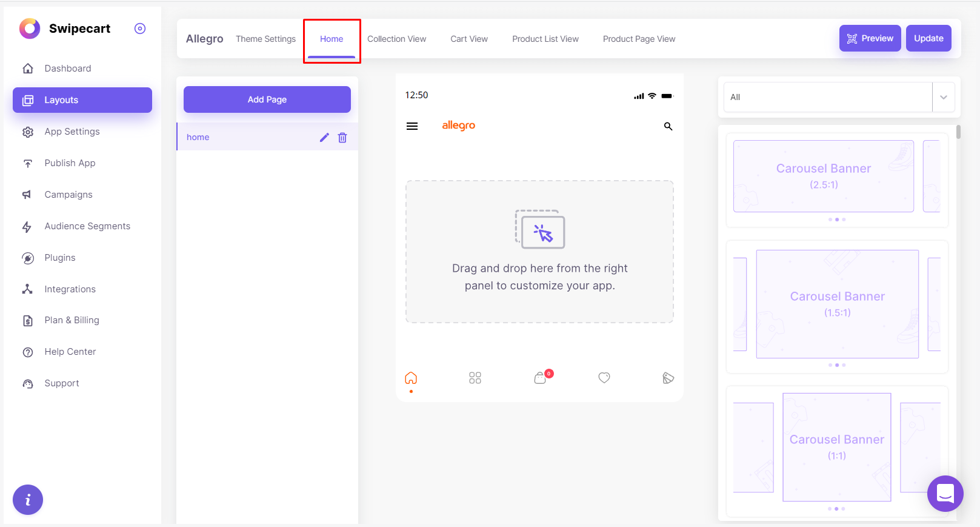Tap the cart icon in preview bottom bar

540,378
